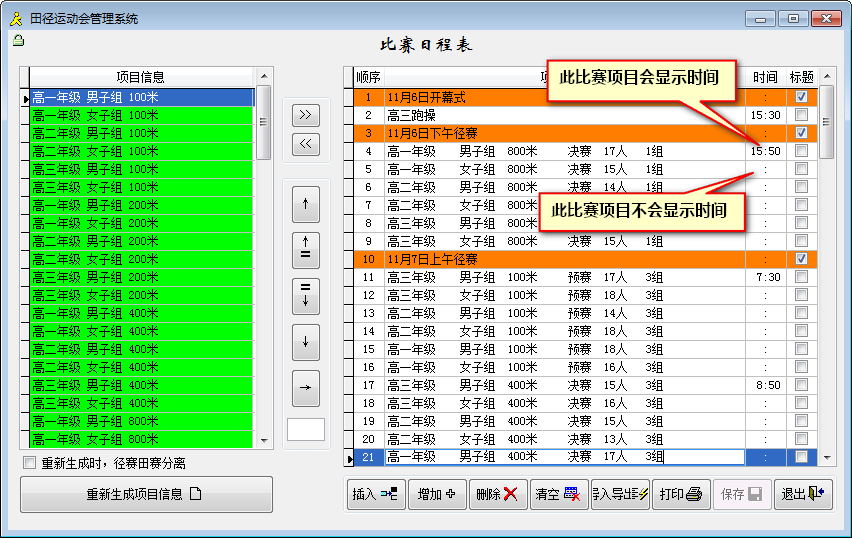The width and height of the screenshot is (852, 538).
Task: Click the double right arrow (>>) button
Action: [x=305, y=115]
